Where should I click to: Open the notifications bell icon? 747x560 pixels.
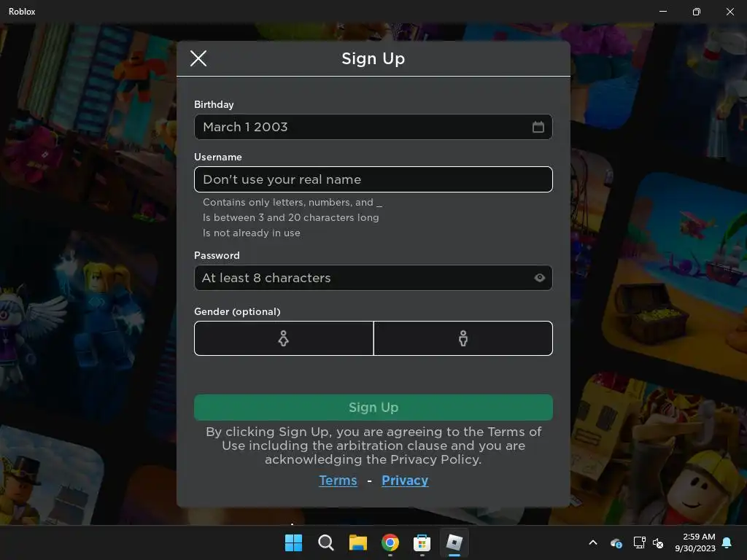727,542
